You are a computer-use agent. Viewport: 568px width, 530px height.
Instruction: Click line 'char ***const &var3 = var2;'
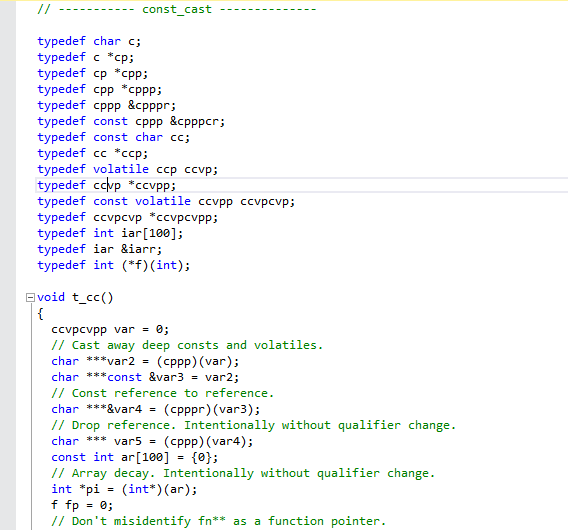point(145,377)
